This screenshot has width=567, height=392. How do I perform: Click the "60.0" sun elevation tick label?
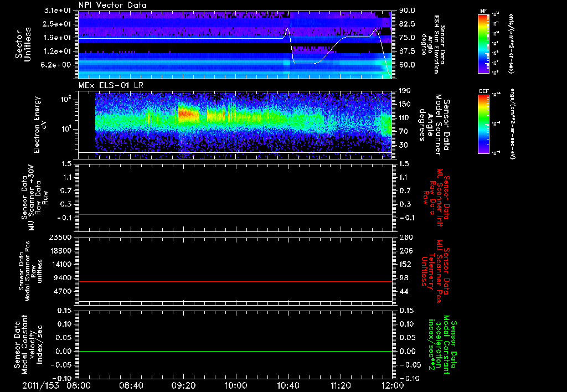pyautogui.click(x=407, y=65)
